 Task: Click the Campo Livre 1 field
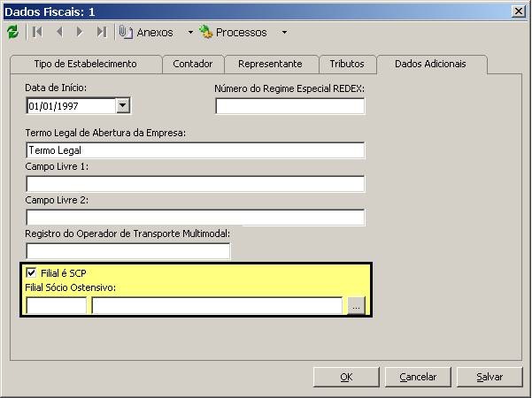coord(195,184)
